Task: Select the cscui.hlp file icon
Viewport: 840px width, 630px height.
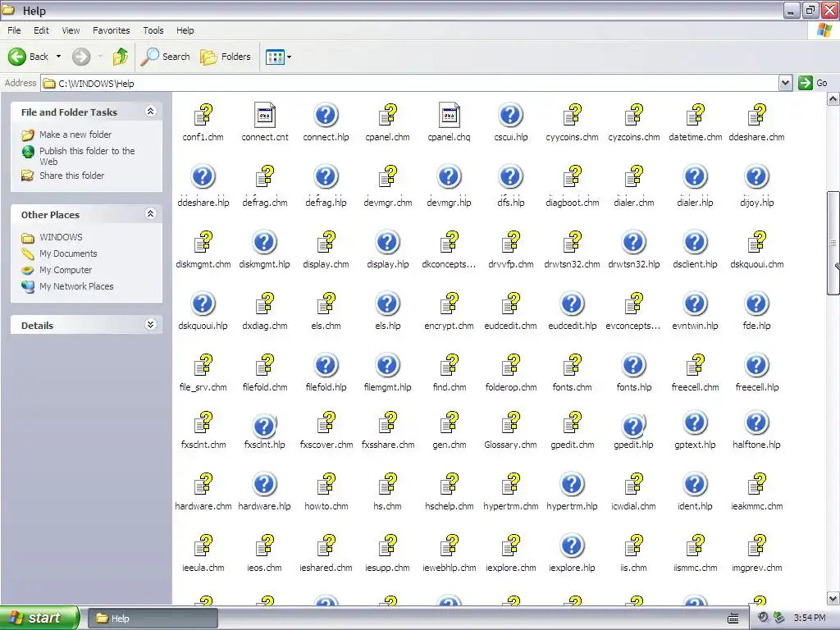Action: click(x=510, y=115)
